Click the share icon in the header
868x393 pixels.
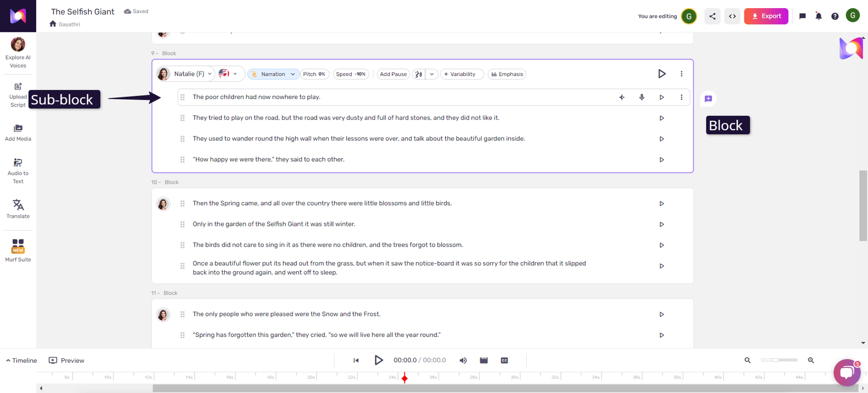[x=712, y=16]
